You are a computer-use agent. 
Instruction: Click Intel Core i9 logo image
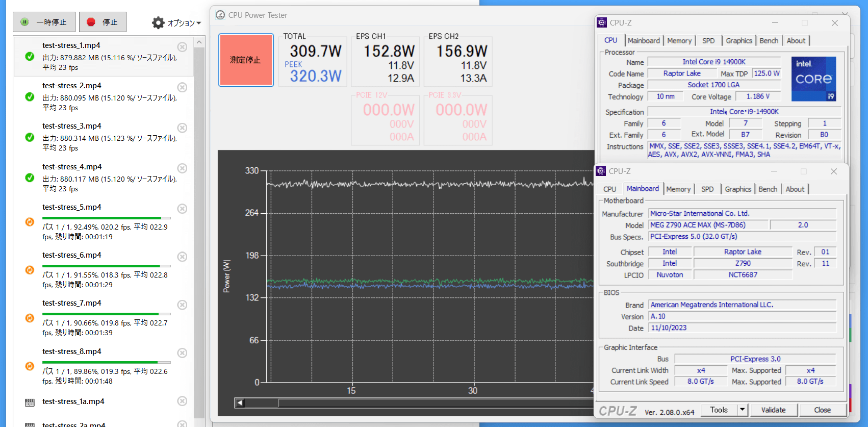click(814, 79)
